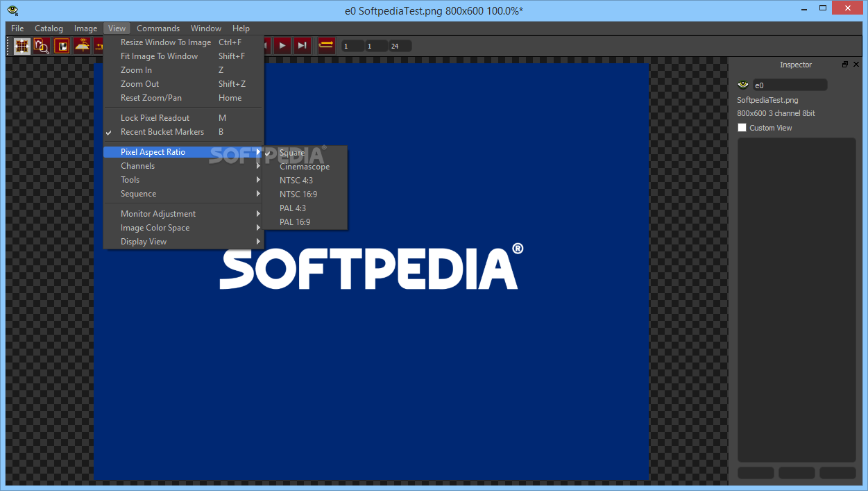Open the Commands menu

pos(158,28)
